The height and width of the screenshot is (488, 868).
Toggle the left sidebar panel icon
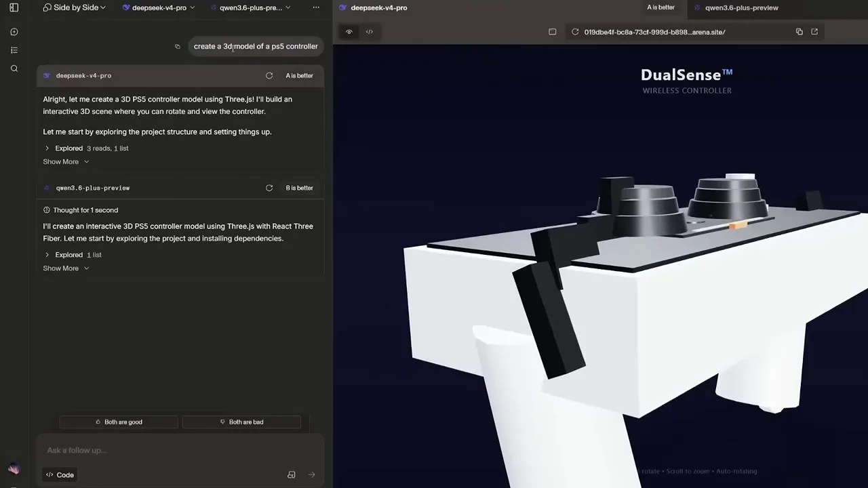point(14,7)
